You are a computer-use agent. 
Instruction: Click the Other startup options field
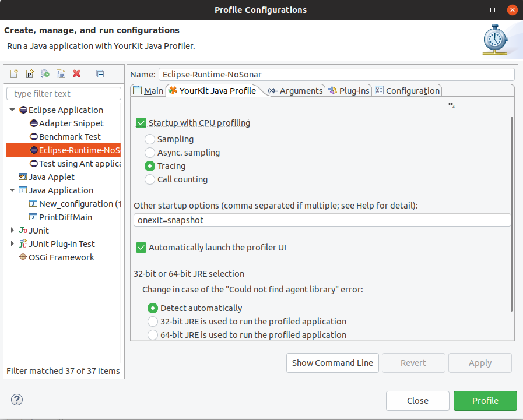322,220
